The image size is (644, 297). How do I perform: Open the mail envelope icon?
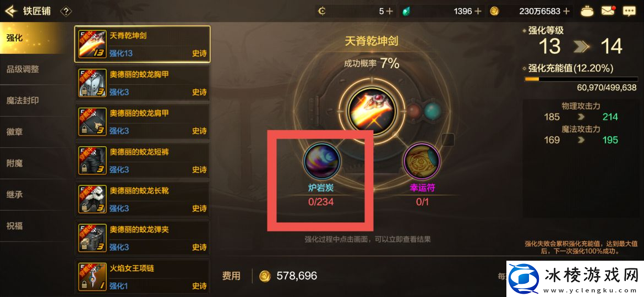click(609, 11)
